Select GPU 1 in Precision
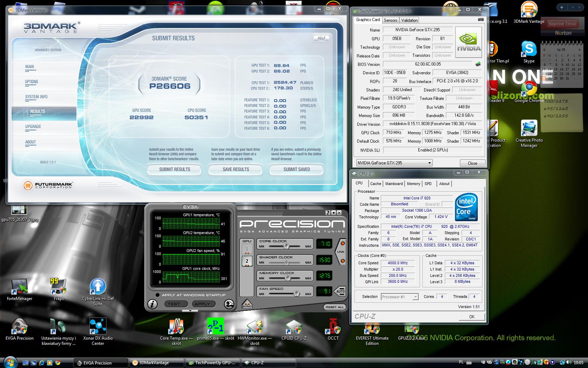Image resolution: width=588 pixels, height=368 pixels. pos(247,249)
